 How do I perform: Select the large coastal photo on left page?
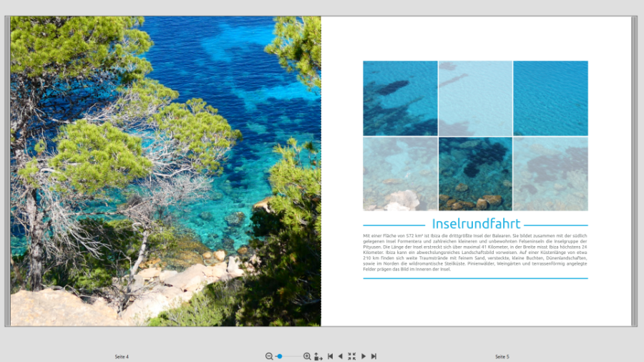coord(165,171)
